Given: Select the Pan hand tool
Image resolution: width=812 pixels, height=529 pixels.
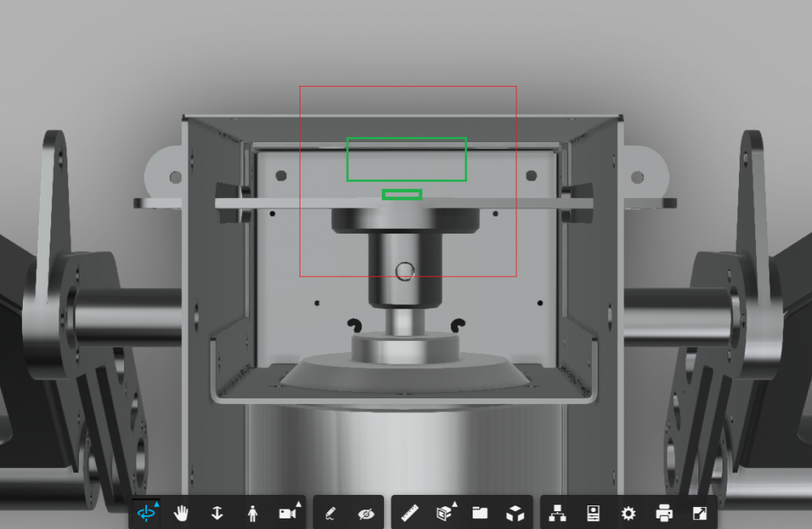Looking at the screenshot, I should point(181,513).
